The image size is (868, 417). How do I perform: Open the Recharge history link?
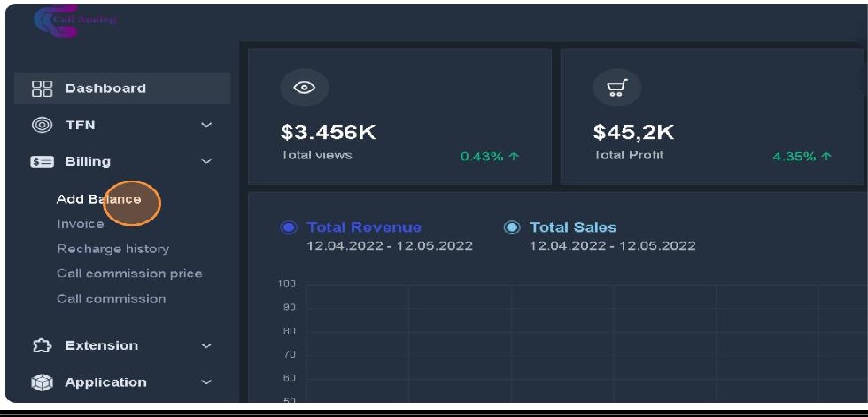(x=112, y=249)
